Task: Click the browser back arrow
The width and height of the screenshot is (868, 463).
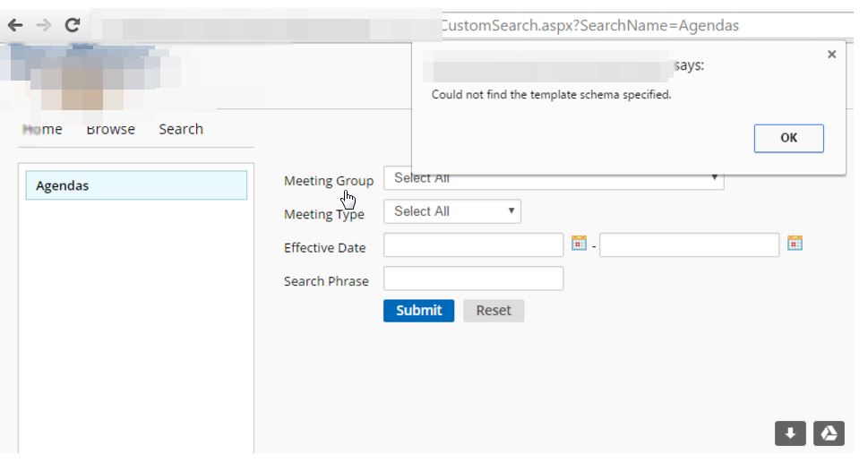Action: coord(14,26)
